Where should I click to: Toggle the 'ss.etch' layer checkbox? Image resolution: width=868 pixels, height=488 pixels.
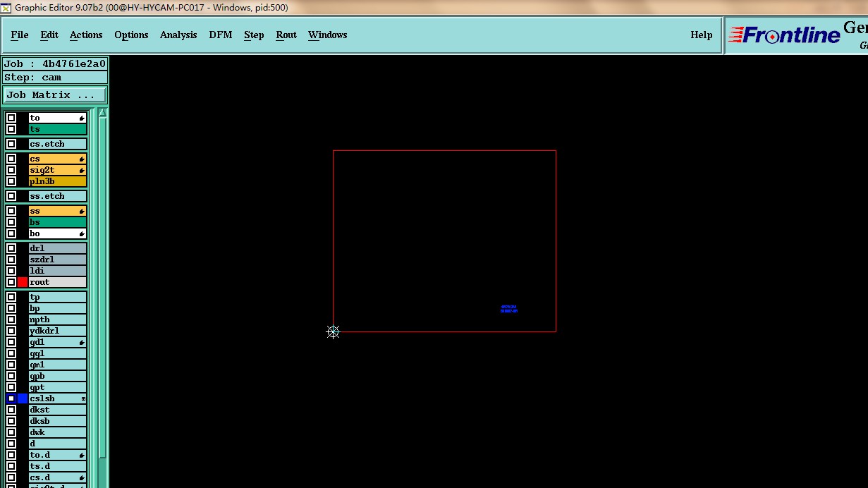point(11,196)
